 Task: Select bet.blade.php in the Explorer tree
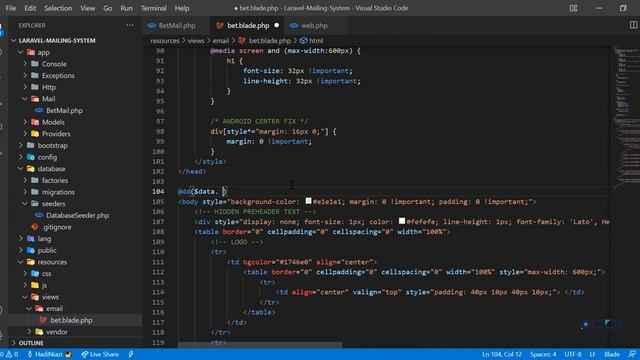[x=71, y=320]
